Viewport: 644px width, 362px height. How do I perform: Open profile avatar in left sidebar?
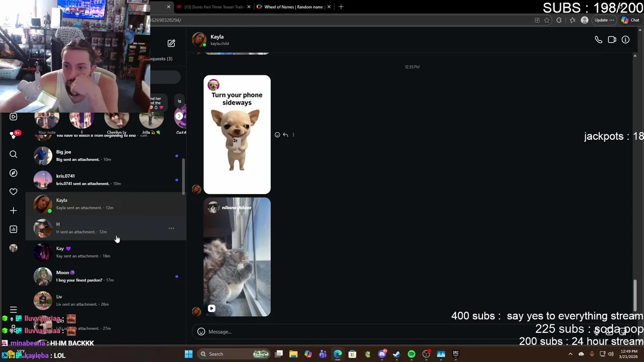coord(14,248)
